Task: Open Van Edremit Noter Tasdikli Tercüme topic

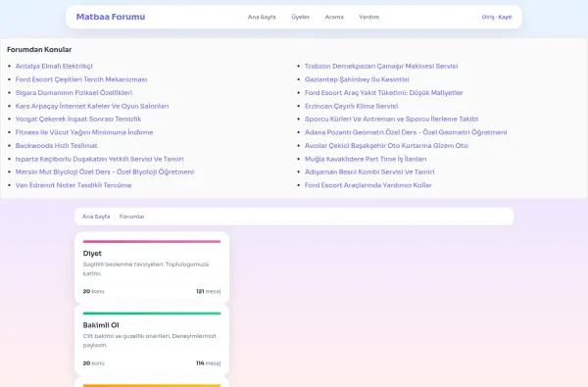Action: coord(73,185)
